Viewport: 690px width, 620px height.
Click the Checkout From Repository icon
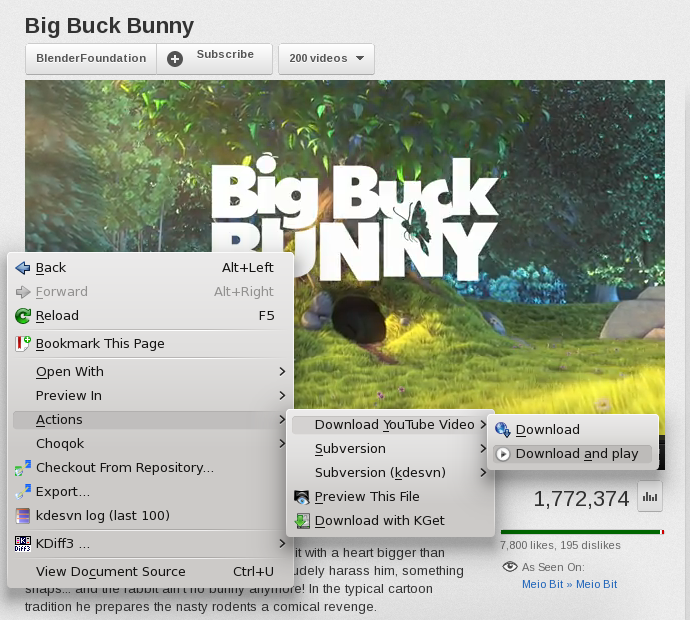(x=22, y=468)
